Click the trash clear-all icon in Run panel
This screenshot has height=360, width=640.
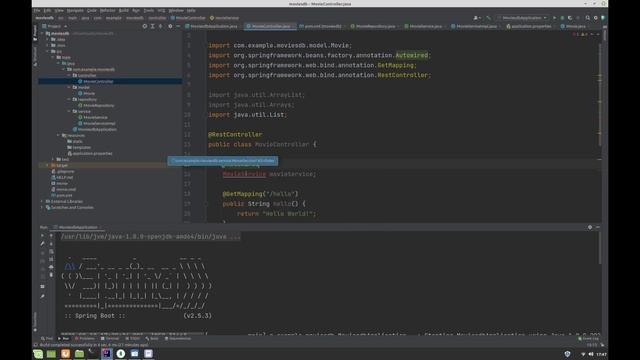pyautogui.click(x=51, y=275)
